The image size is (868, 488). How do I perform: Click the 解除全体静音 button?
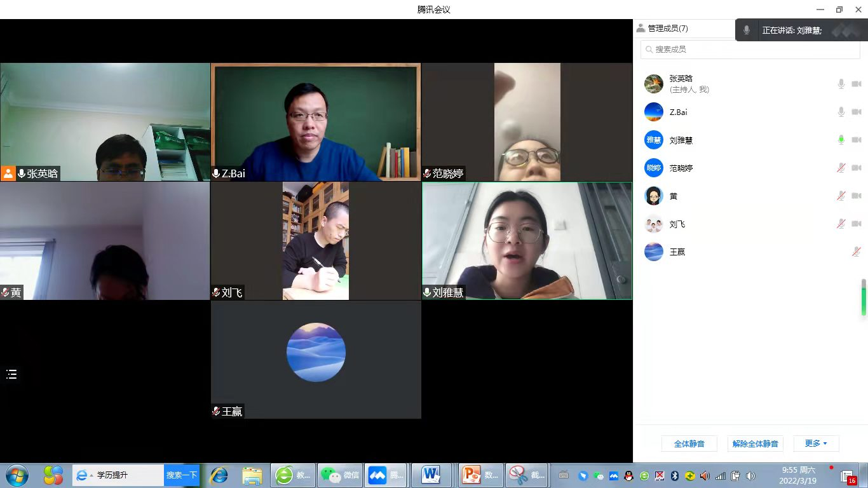[755, 444]
